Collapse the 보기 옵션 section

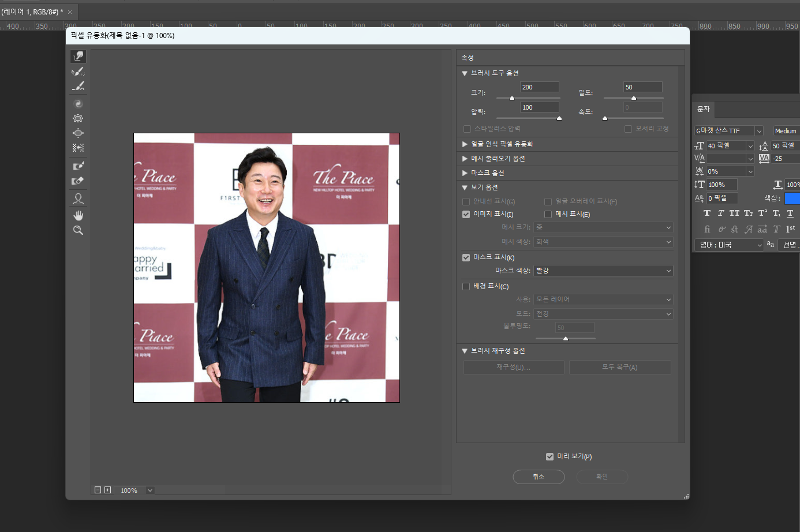click(x=464, y=188)
